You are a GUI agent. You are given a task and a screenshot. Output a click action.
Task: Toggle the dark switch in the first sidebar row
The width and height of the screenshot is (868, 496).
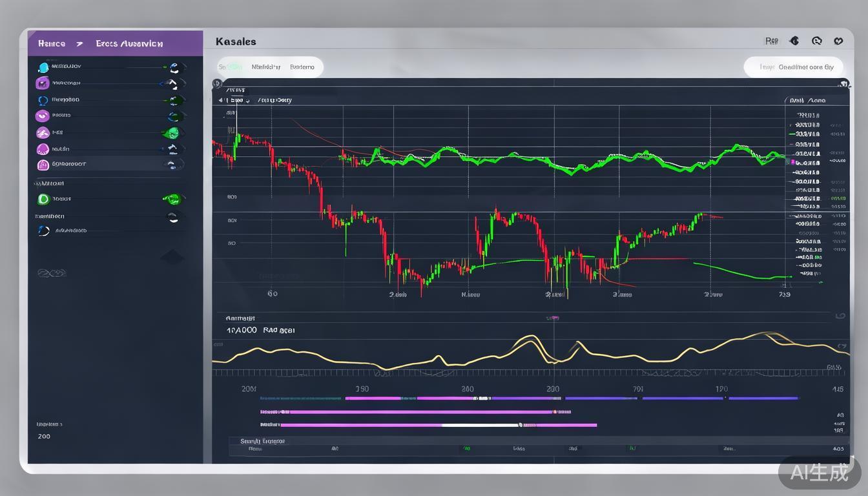174,67
